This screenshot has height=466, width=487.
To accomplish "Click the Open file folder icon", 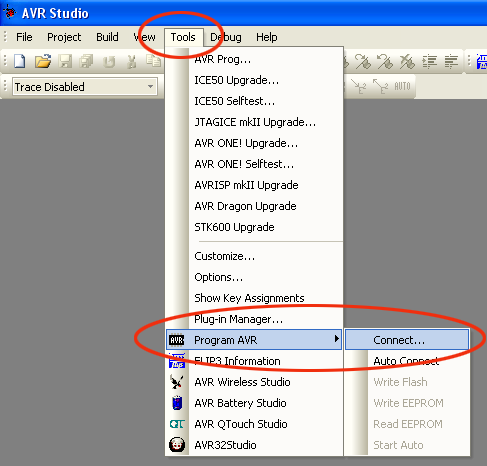I will tap(43, 62).
